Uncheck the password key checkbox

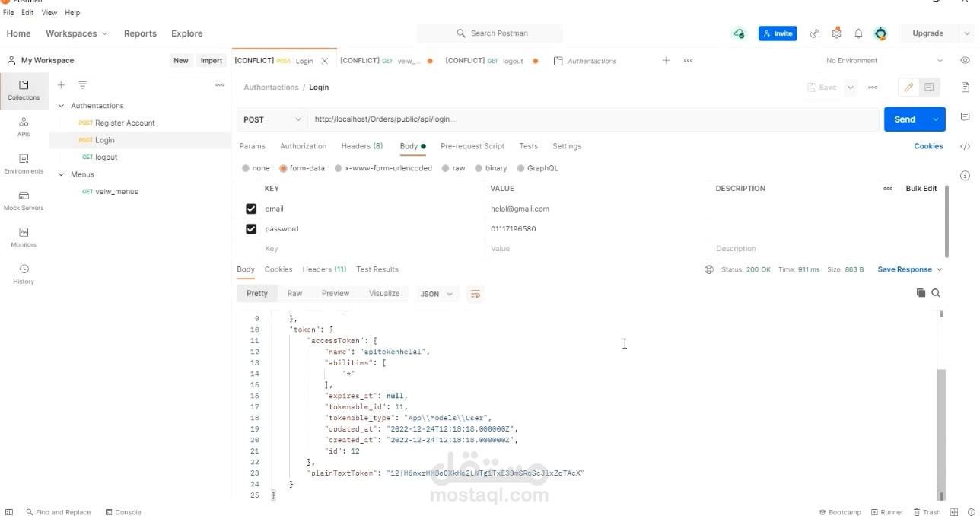coord(251,229)
